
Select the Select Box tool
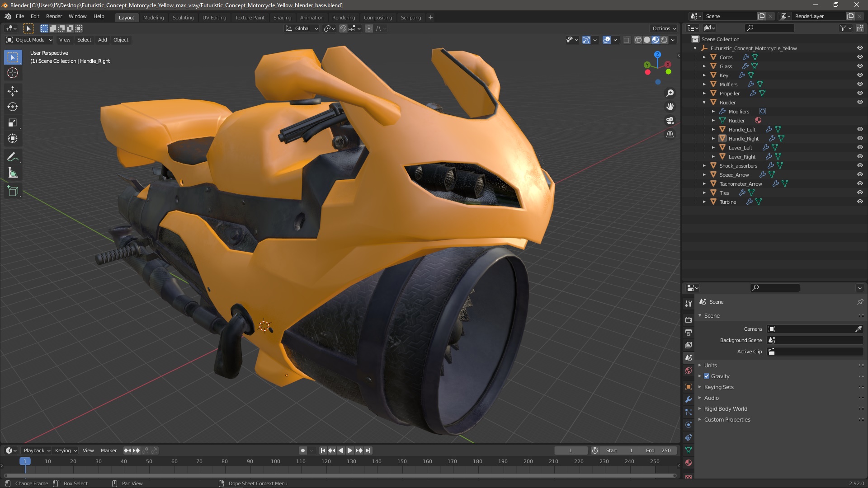tap(13, 57)
